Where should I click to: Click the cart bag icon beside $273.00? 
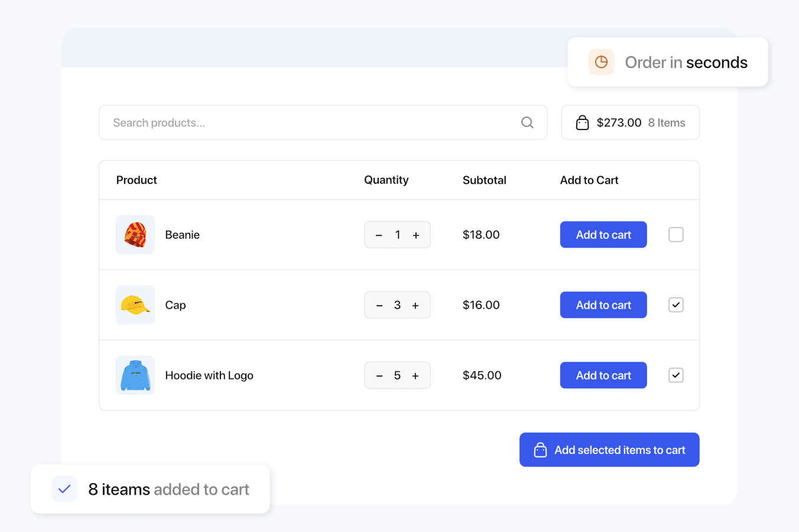pyautogui.click(x=583, y=122)
